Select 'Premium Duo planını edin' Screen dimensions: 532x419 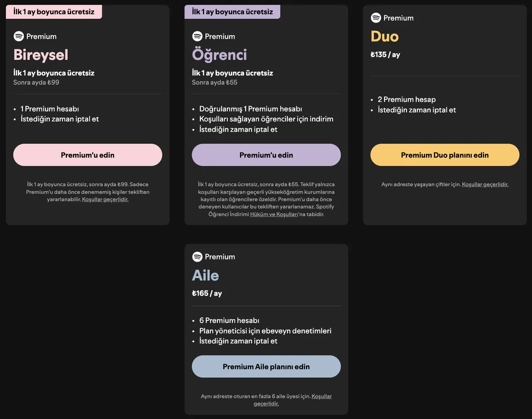[444, 155]
